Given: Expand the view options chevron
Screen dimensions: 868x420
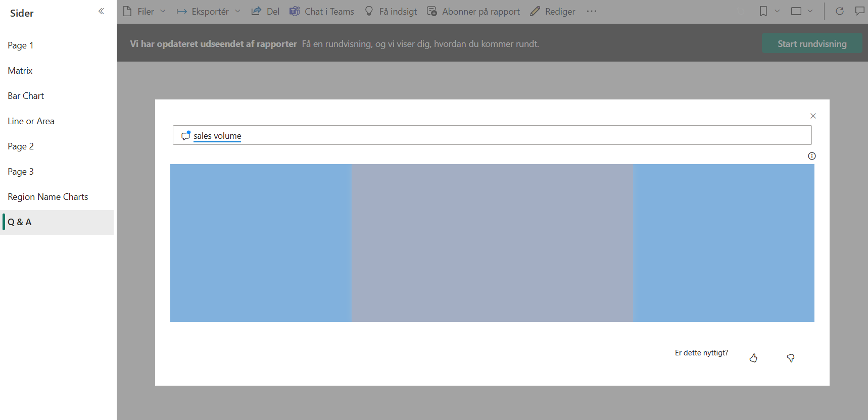Looking at the screenshot, I should pos(810,11).
